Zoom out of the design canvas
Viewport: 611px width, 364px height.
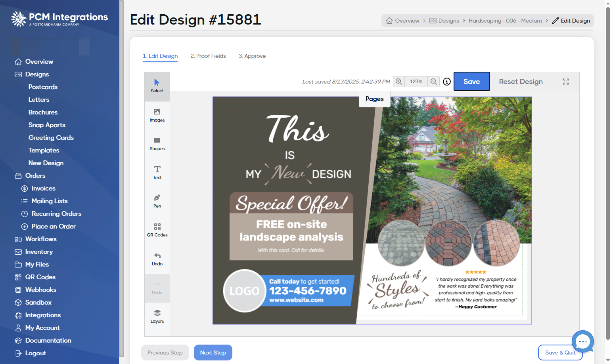(x=434, y=82)
